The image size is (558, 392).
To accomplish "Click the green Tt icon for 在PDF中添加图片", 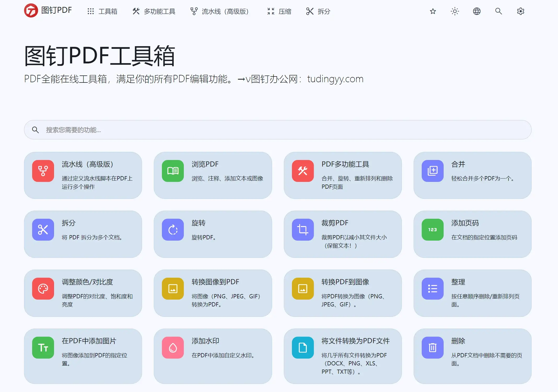I will [43, 348].
